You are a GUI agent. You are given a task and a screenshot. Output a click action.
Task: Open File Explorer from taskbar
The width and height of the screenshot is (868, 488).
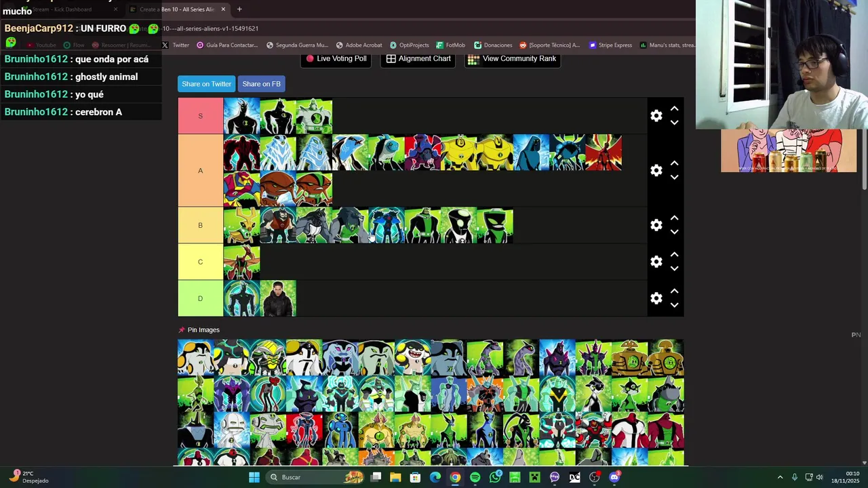point(395,477)
